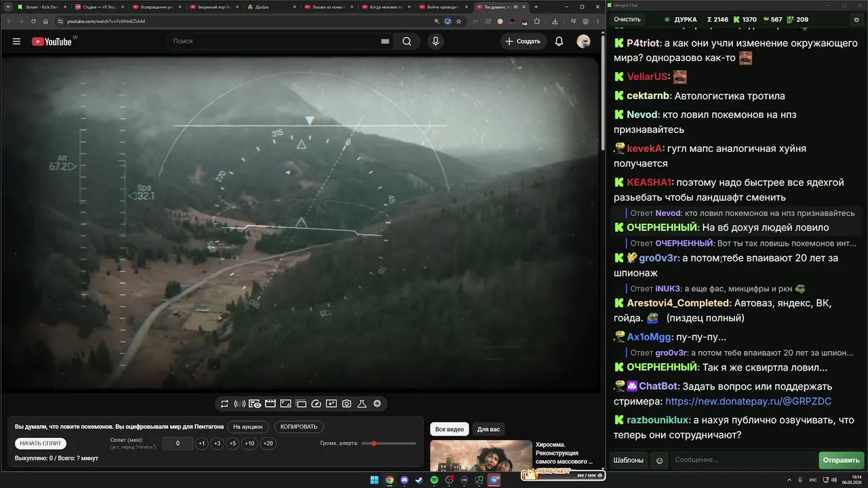The width and height of the screenshot is (868, 488).
Task: Click the loop arrows icon under video
Action: pos(224,404)
